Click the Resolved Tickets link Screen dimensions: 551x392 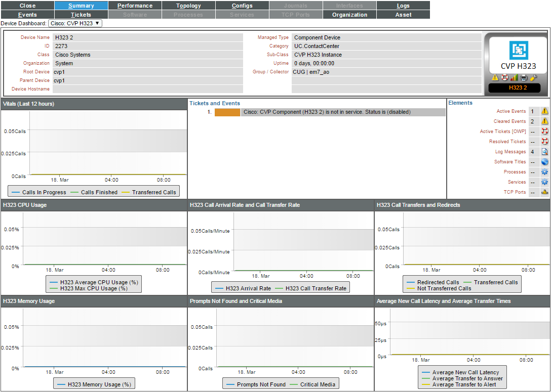click(x=507, y=142)
